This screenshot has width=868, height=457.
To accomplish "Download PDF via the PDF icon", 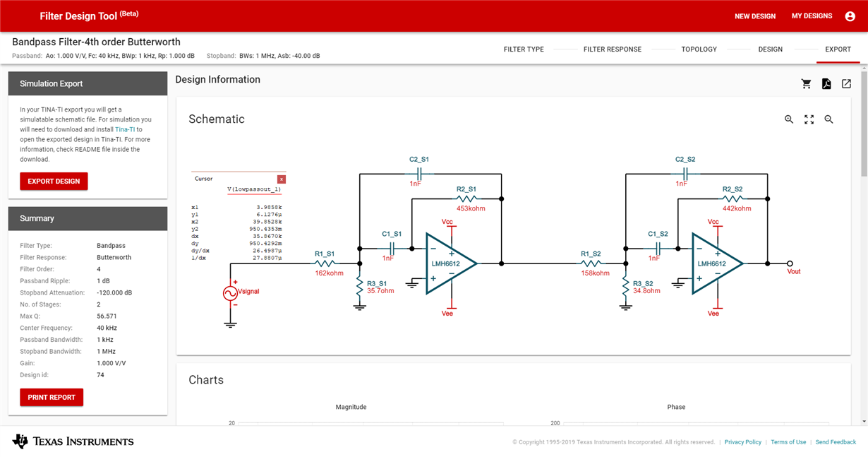I will [826, 84].
